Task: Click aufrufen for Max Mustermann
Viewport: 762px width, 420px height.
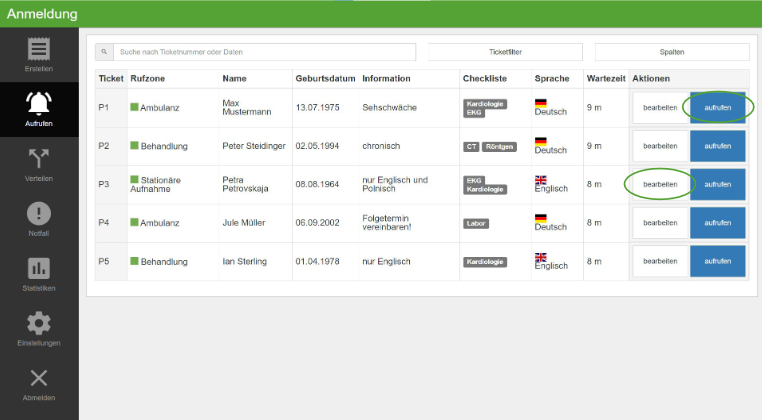Action: (718, 107)
